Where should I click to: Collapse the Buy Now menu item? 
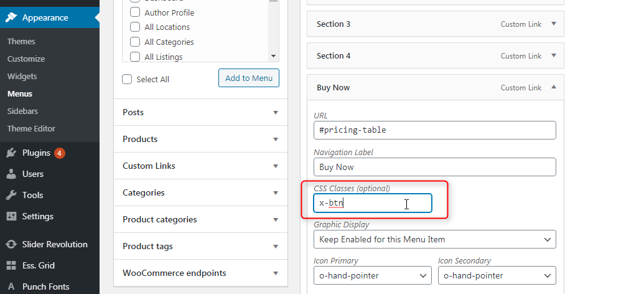click(x=554, y=87)
